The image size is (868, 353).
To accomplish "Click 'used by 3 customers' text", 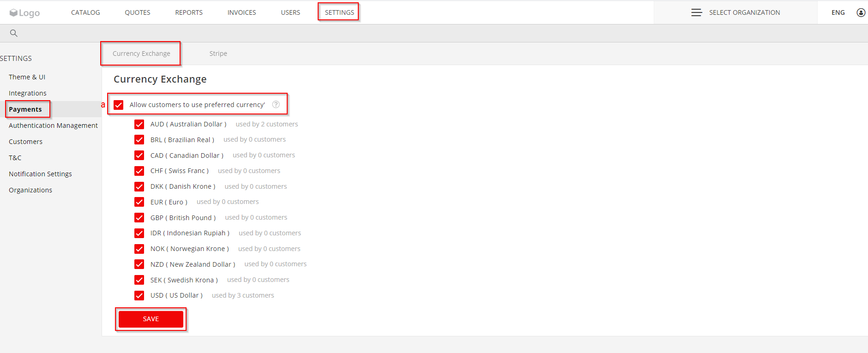I will [243, 295].
